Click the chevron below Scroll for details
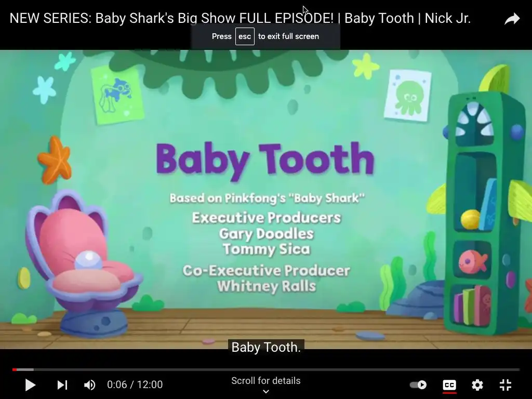 tap(266, 392)
